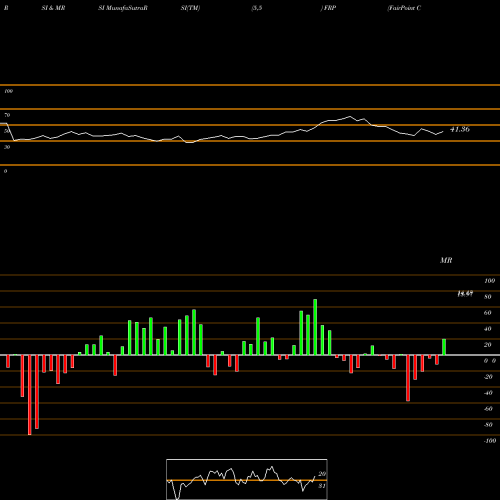
Task: Select the deepest red MR histogram bar
Action: coord(30,395)
